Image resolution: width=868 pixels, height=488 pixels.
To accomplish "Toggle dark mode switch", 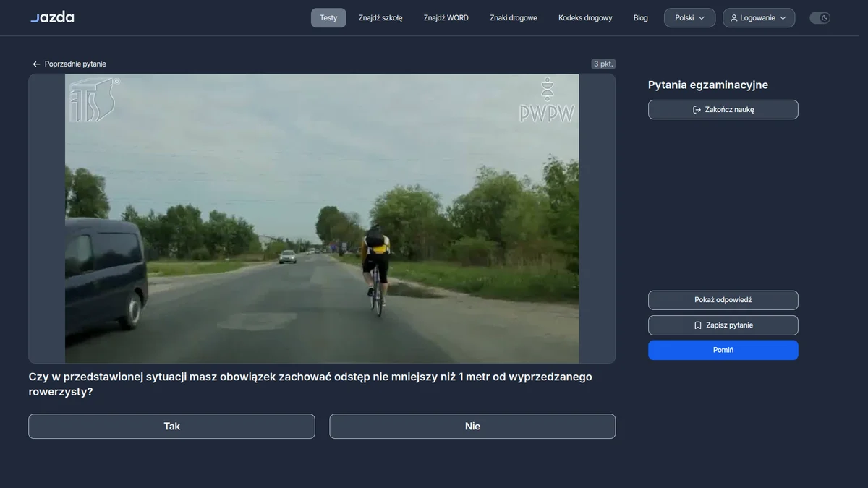I will coord(820,18).
